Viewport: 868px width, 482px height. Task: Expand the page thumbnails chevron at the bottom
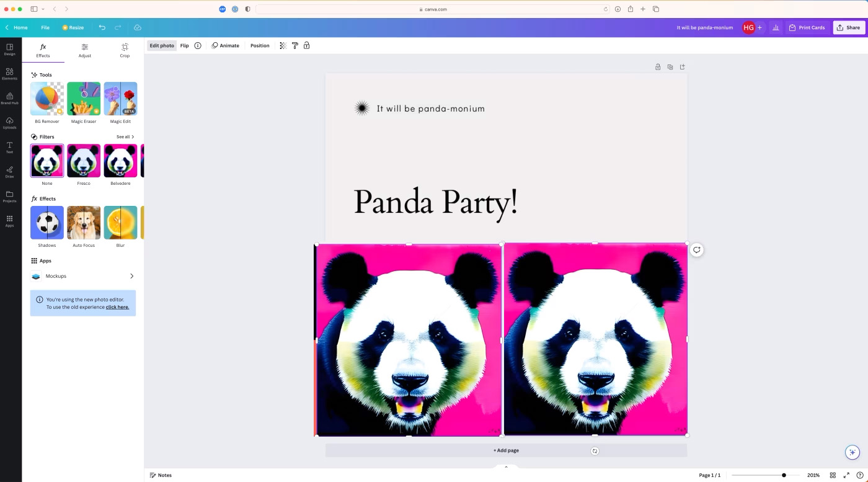coord(506,467)
